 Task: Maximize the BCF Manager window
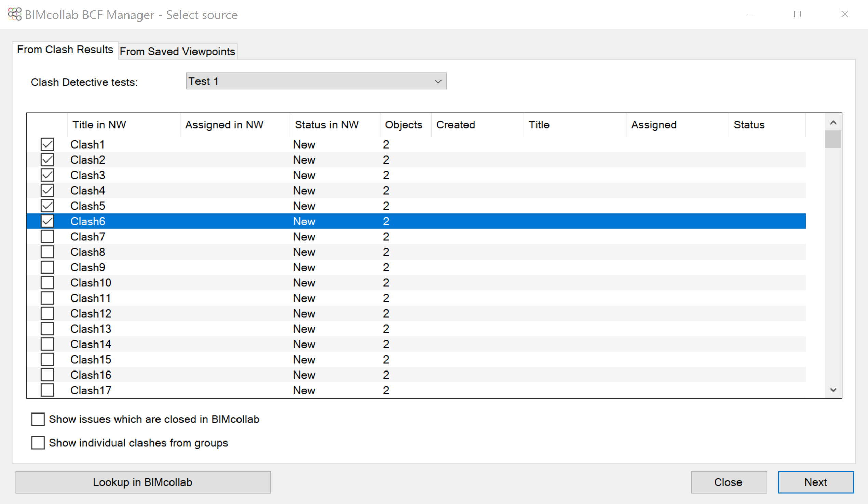[x=798, y=14]
